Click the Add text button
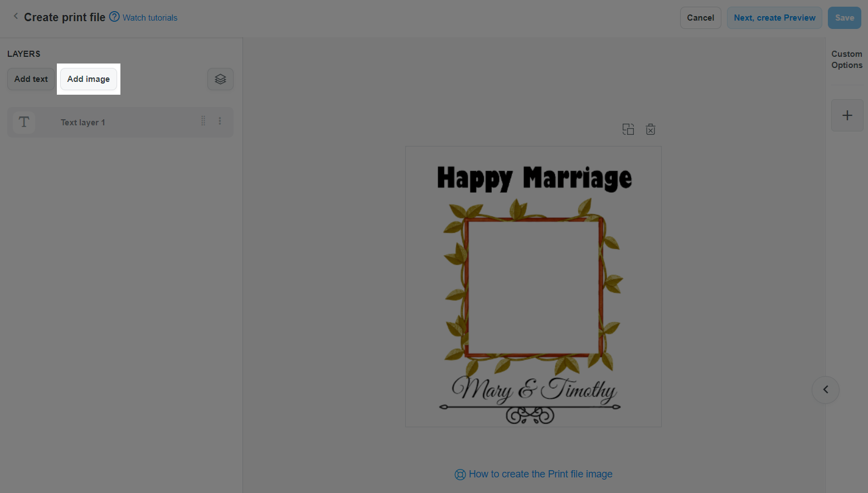 coord(31,79)
